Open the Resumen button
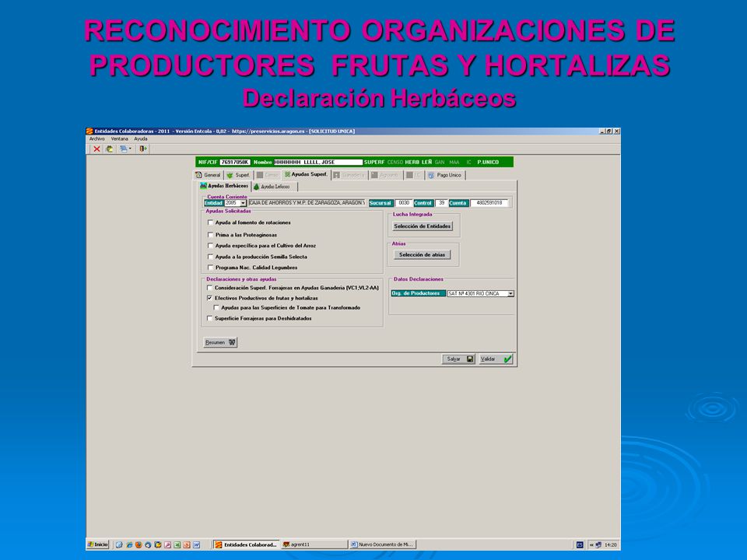The image size is (747, 560). click(220, 342)
